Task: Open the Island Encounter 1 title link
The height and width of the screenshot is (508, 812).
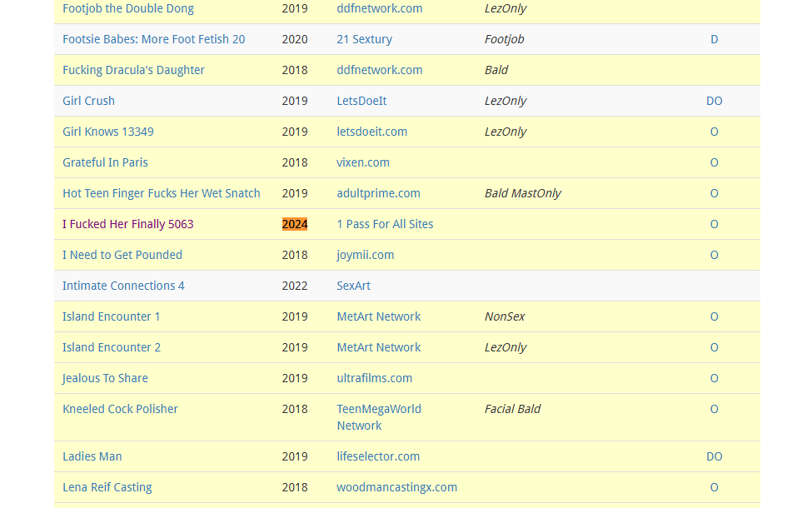Action: coord(112,316)
